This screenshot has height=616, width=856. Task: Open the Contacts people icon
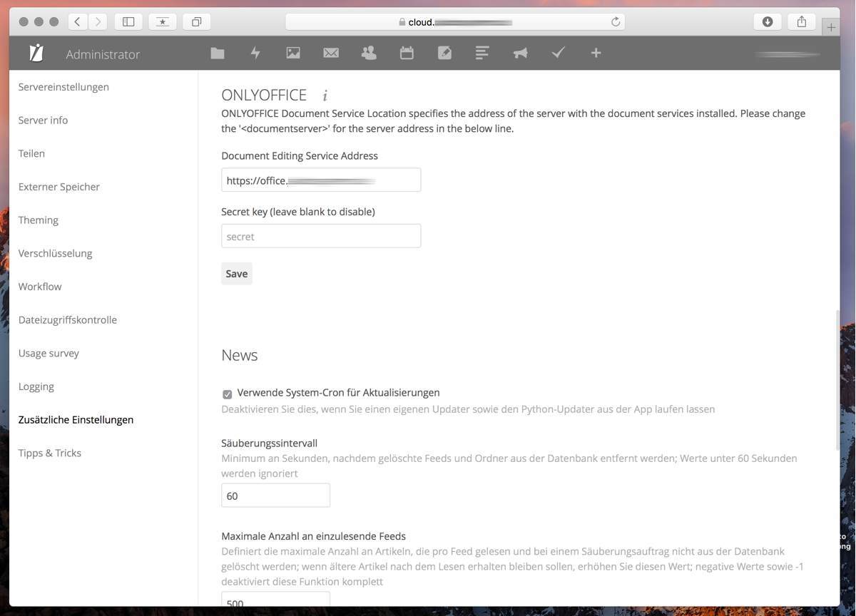pyautogui.click(x=369, y=53)
